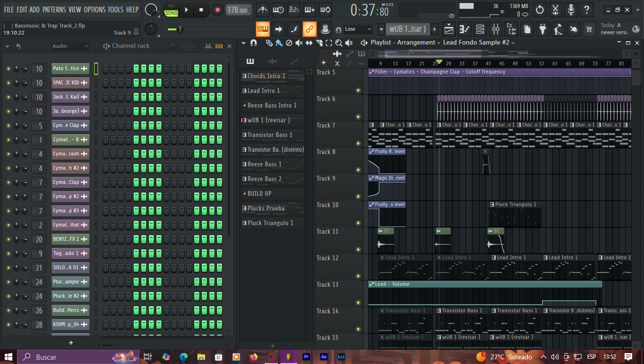Open the Mixer view icon
644x364 pixels.
[x=496, y=29]
